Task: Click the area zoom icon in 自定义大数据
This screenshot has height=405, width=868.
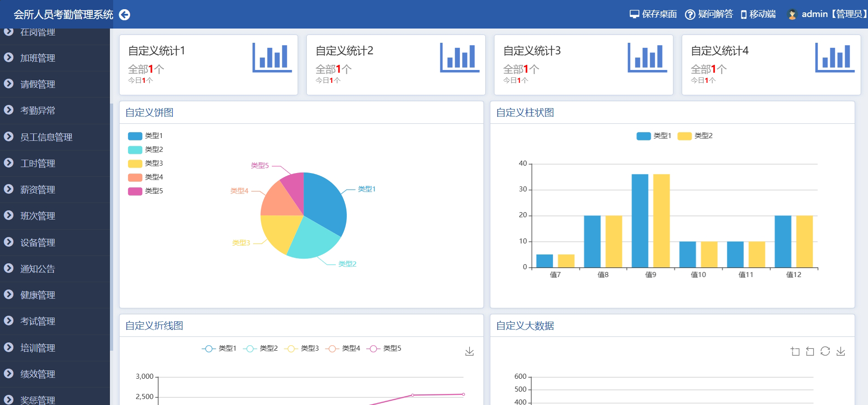Action: click(x=795, y=352)
